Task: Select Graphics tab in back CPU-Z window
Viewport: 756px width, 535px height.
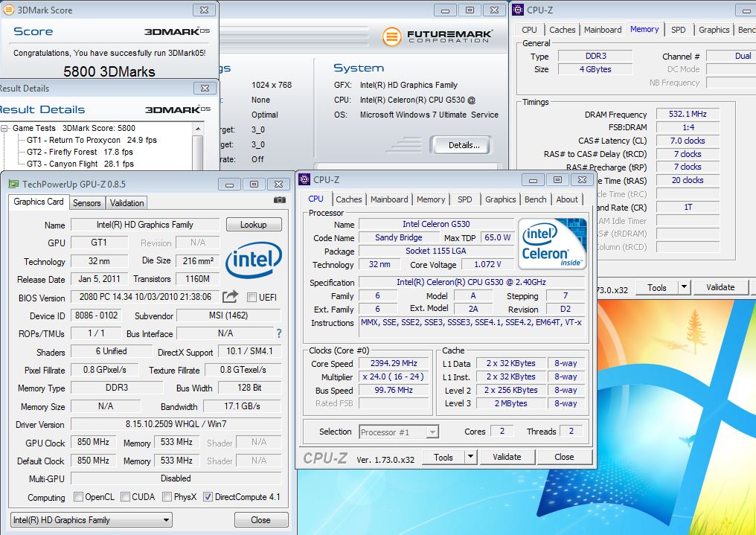Action: pos(714,30)
